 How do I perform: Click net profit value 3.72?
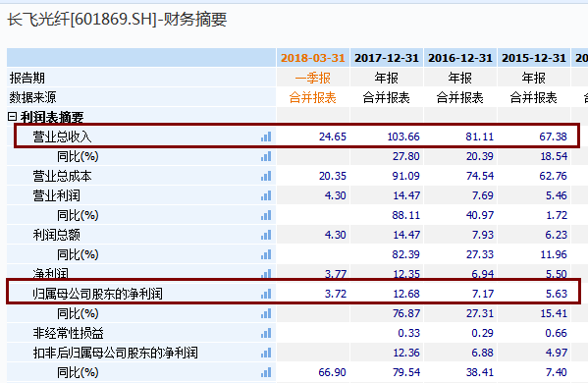tap(336, 294)
